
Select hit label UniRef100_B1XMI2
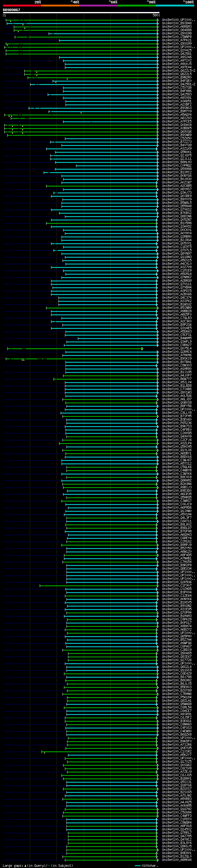pos(176,172)
